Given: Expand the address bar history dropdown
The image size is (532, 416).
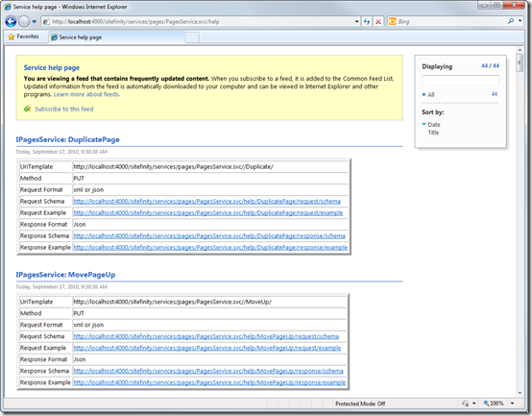Looking at the screenshot, I should click(x=357, y=22).
